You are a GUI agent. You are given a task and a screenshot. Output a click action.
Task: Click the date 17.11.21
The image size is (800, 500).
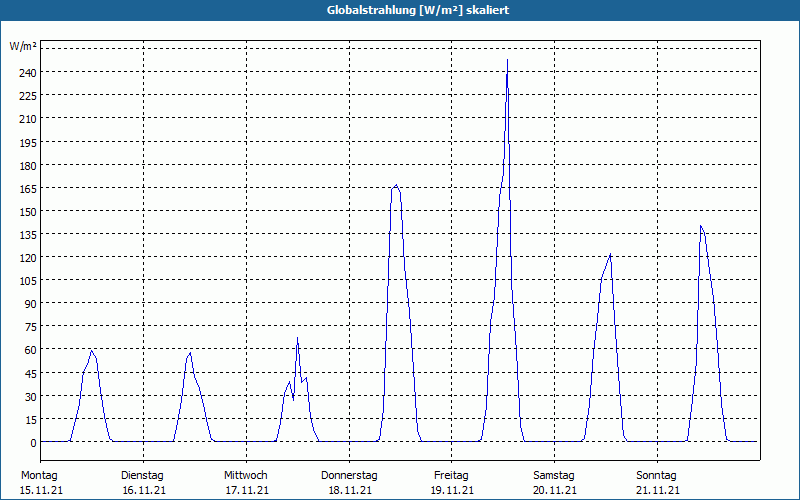click(247, 491)
